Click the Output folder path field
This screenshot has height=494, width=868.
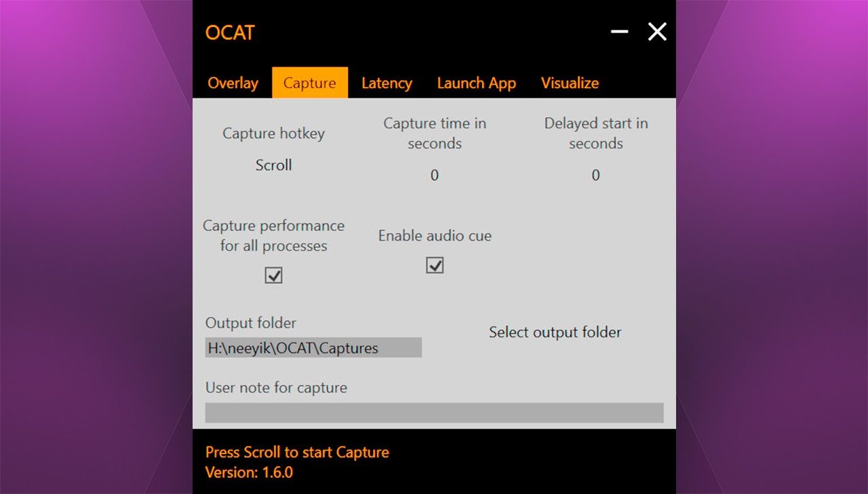point(313,348)
